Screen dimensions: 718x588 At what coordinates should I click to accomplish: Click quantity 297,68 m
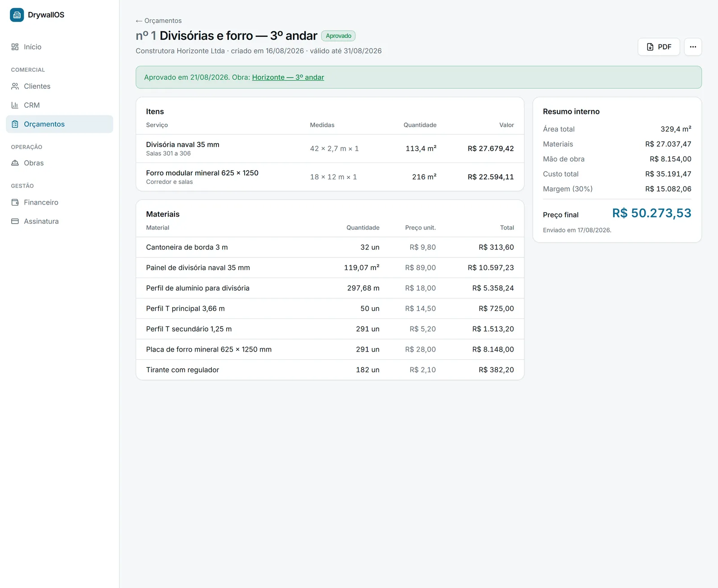(x=363, y=288)
